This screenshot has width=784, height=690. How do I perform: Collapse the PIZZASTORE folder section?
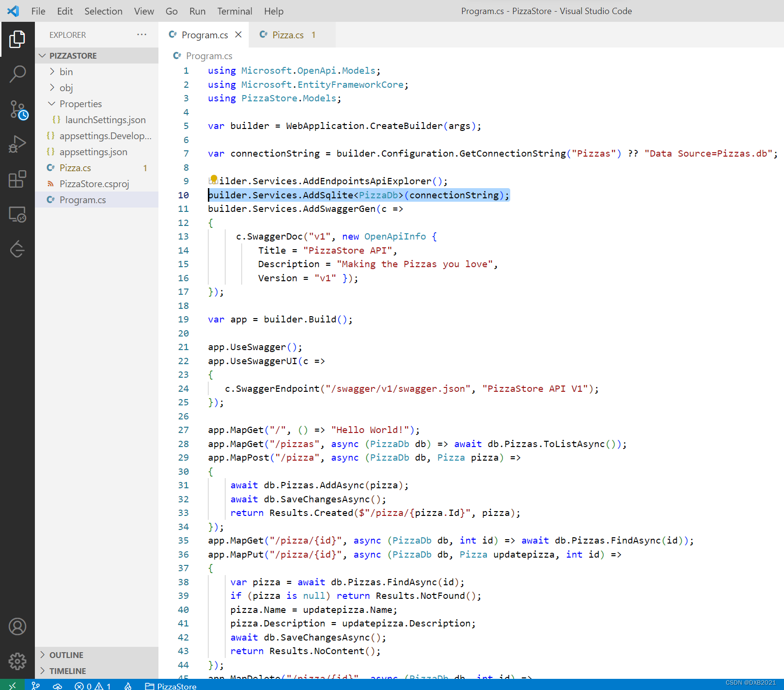click(x=96, y=56)
